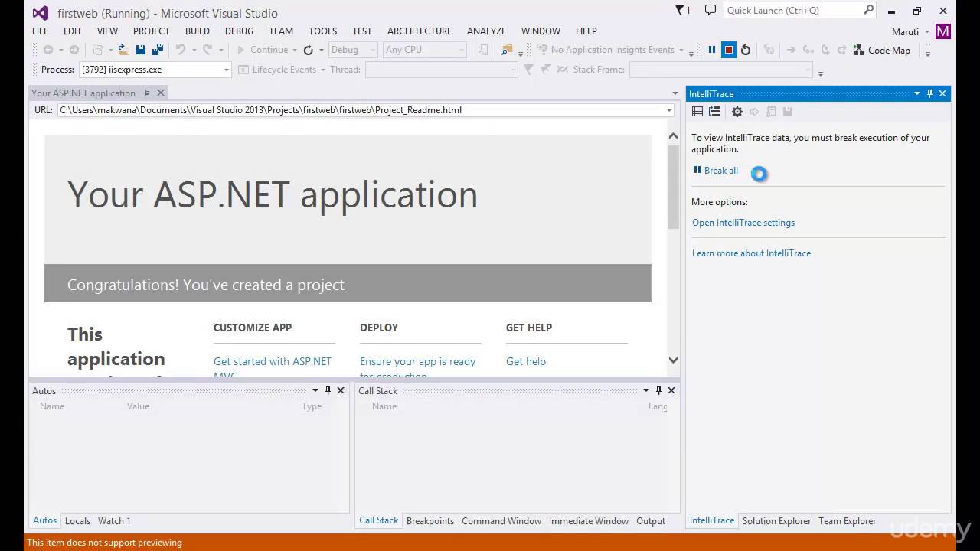Click the Output tab
The width and height of the screenshot is (980, 551).
(651, 520)
